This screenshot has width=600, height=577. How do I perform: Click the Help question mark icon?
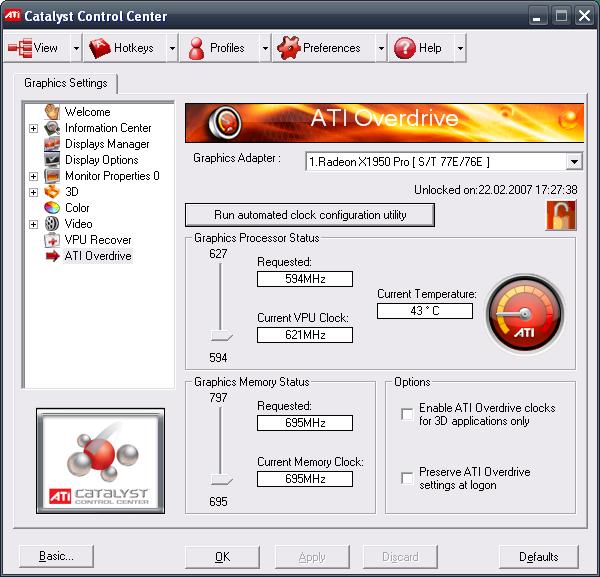(x=404, y=48)
